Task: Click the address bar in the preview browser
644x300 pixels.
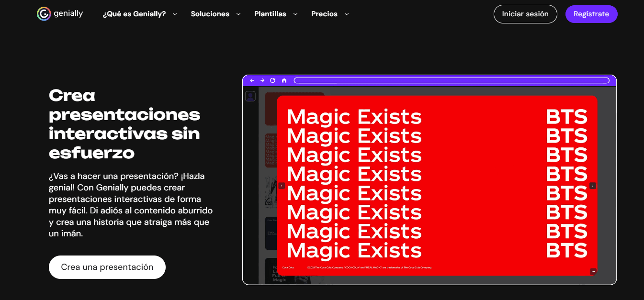Action: [451, 80]
